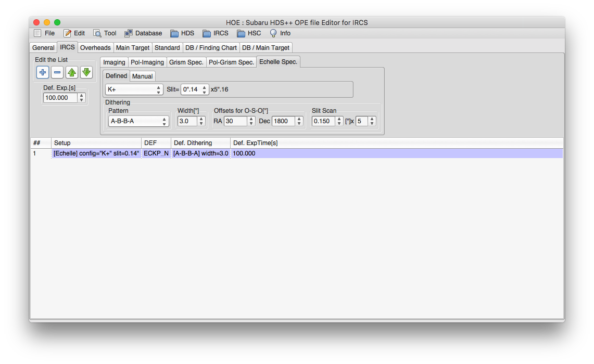The image size is (594, 364).
Task: Select the Echelle K+ setup row
Action: pos(96,153)
